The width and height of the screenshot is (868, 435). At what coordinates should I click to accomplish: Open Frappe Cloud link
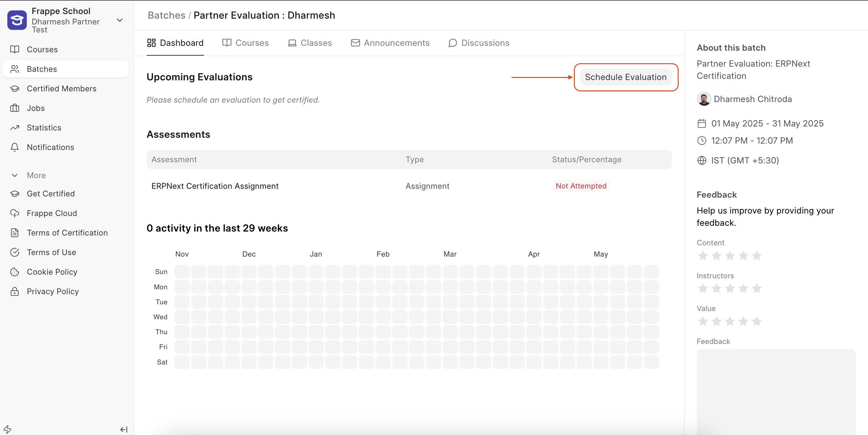click(x=66, y=213)
